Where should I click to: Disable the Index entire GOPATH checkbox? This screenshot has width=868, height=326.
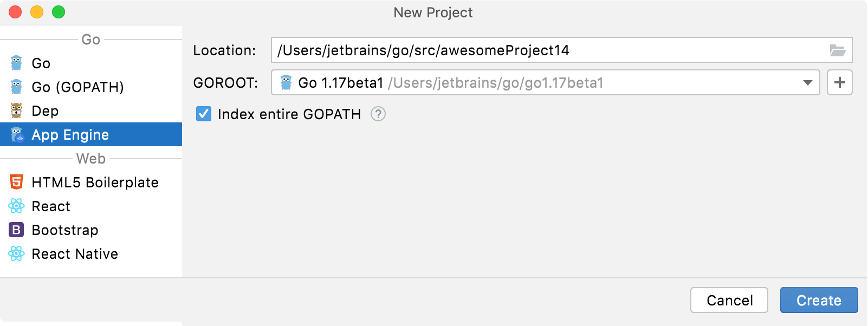[x=203, y=114]
